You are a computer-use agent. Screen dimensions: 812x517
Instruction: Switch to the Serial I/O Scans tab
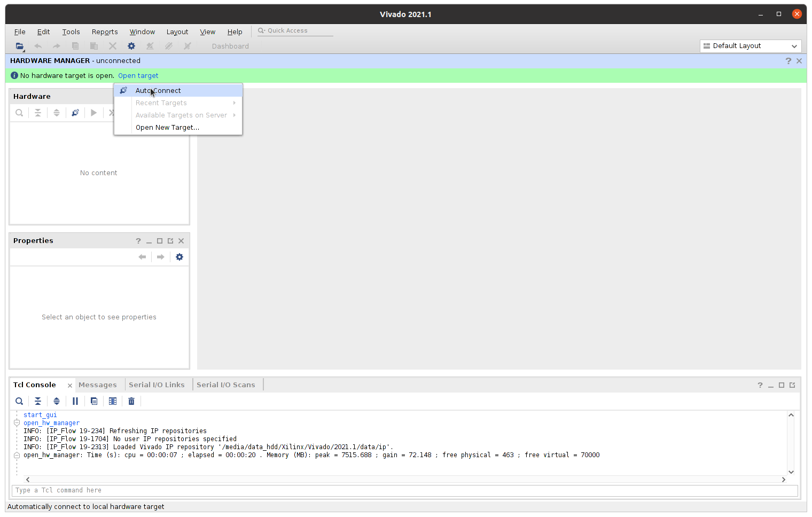tap(226, 385)
